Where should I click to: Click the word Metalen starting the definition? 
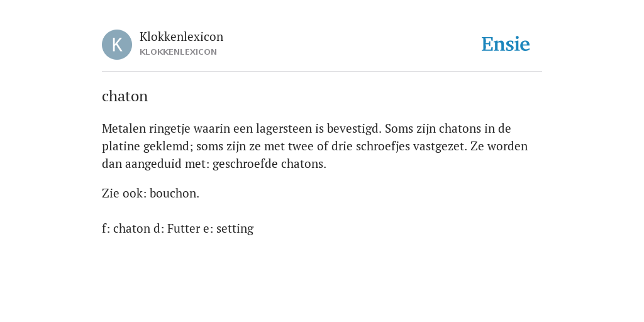124,128
